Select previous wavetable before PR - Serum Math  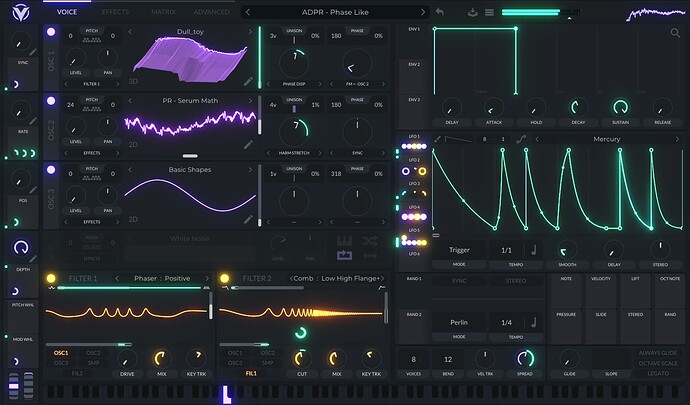(130, 100)
